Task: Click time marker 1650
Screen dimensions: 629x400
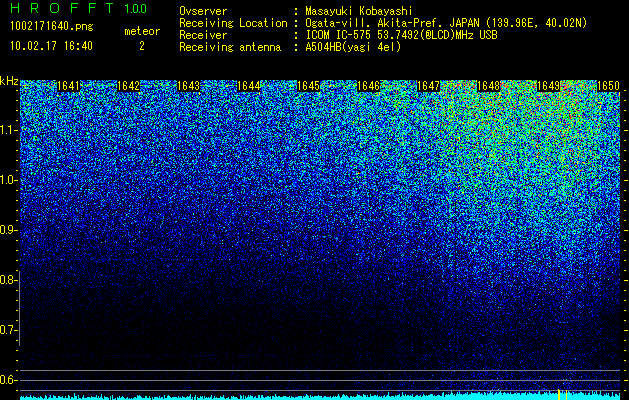Action: (x=609, y=86)
